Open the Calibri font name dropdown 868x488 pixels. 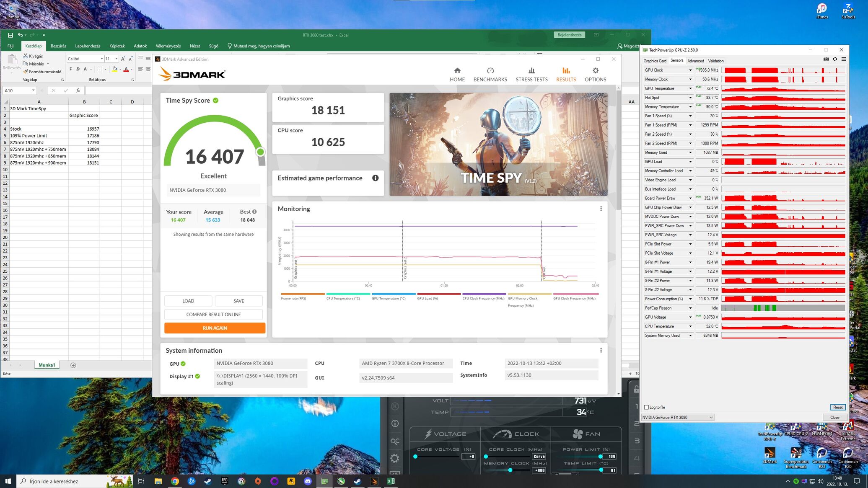click(x=101, y=59)
